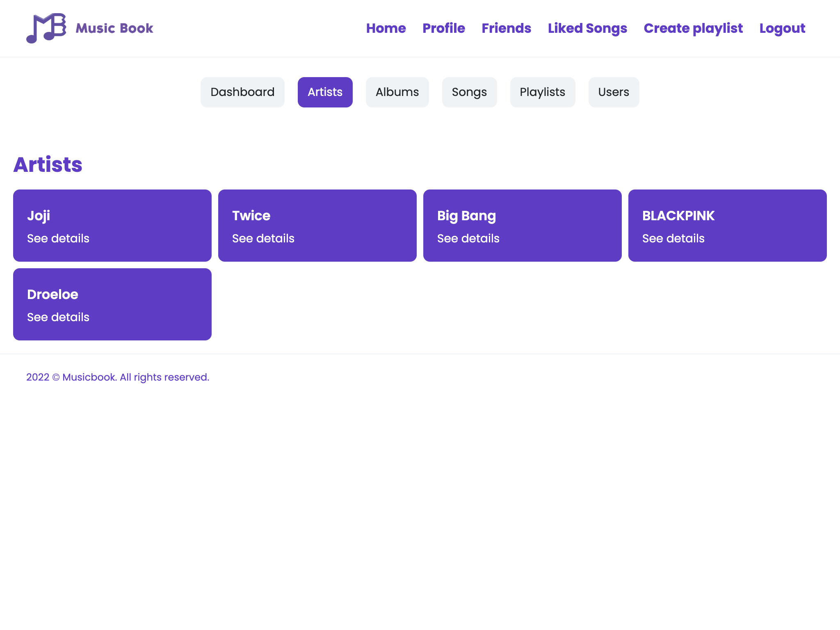Select the Artists tab
Image resolution: width=840 pixels, height=630 pixels.
click(x=325, y=92)
